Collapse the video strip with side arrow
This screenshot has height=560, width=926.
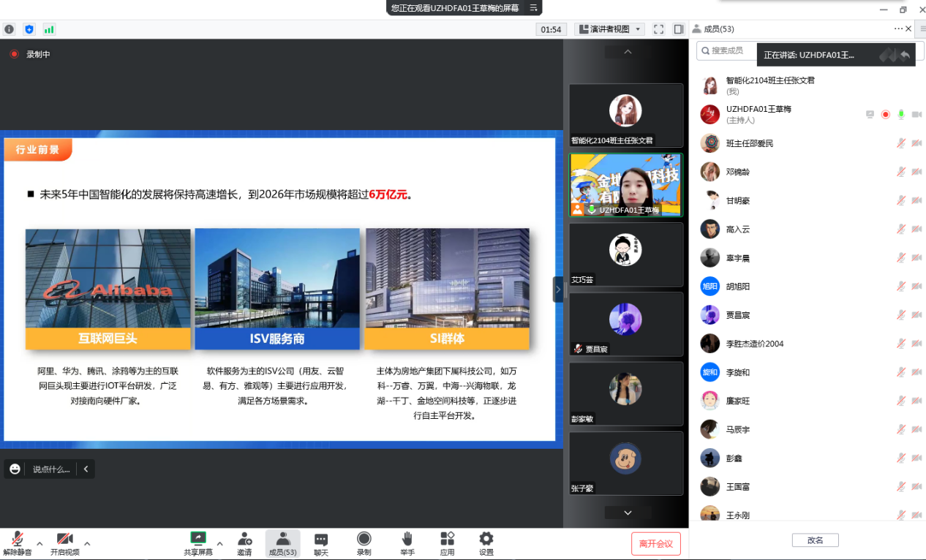(558, 290)
